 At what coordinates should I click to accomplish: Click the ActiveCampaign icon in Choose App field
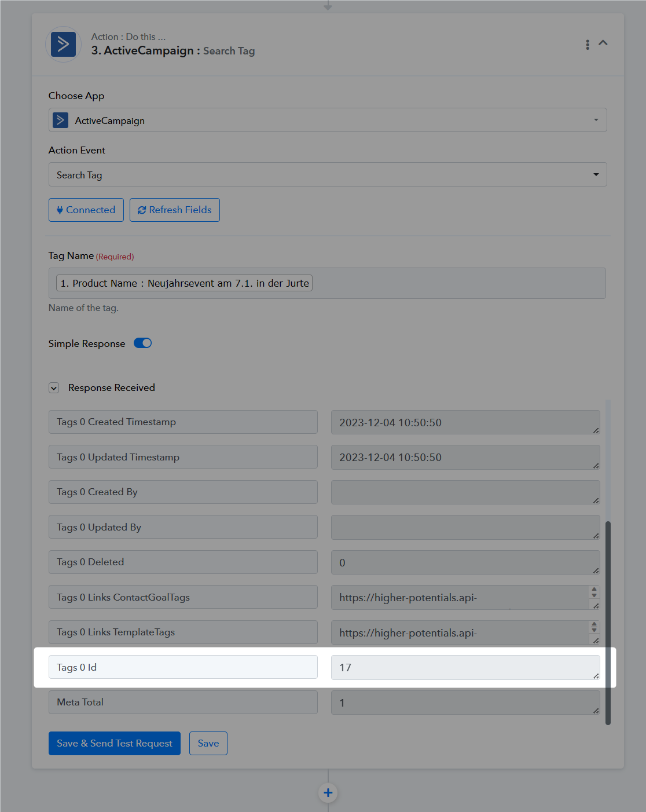coord(60,120)
